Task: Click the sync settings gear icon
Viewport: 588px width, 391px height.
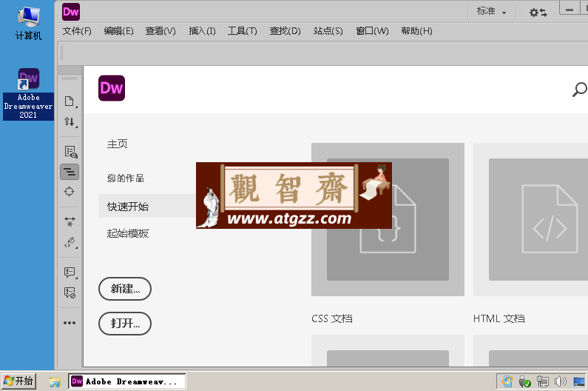Action: pos(538,13)
